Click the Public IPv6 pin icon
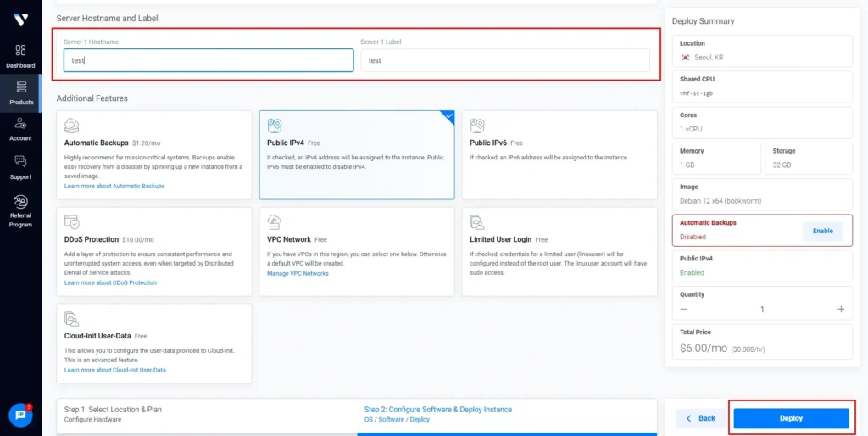Viewport: 868px width, 436px height. (x=477, y=126)
